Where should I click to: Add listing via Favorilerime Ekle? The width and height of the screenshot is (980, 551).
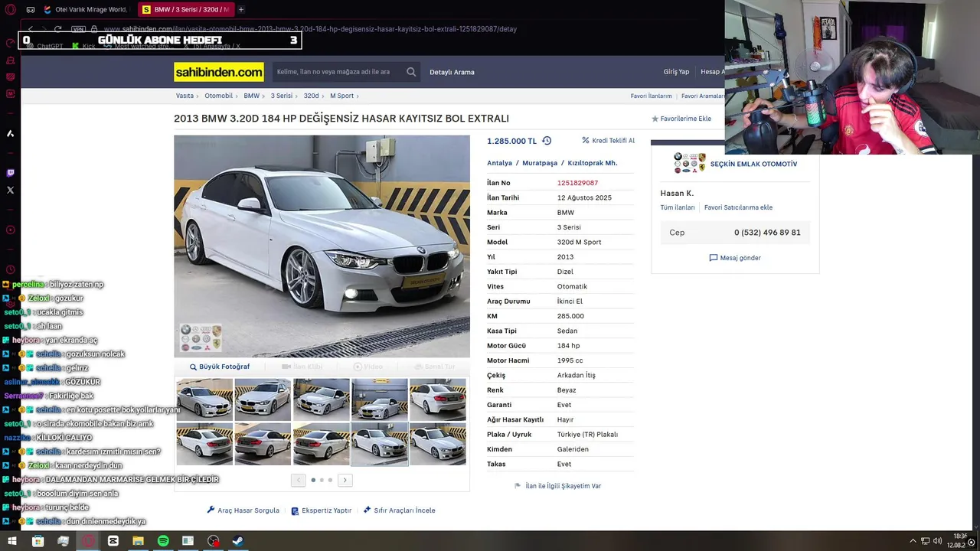681,119
